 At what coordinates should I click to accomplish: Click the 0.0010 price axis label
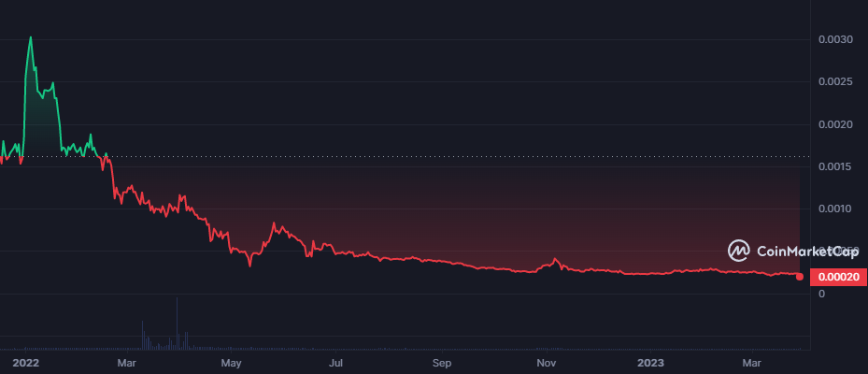(x=835, y=209)
